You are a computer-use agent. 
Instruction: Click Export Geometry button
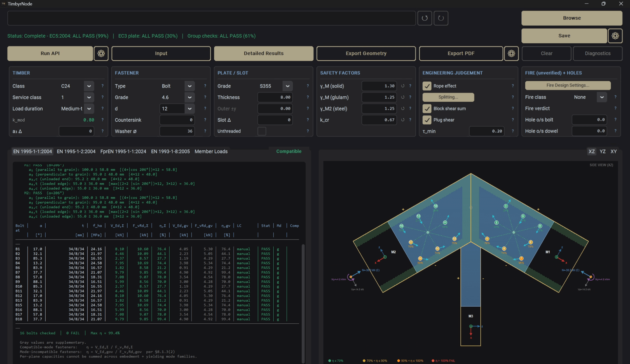366,53
